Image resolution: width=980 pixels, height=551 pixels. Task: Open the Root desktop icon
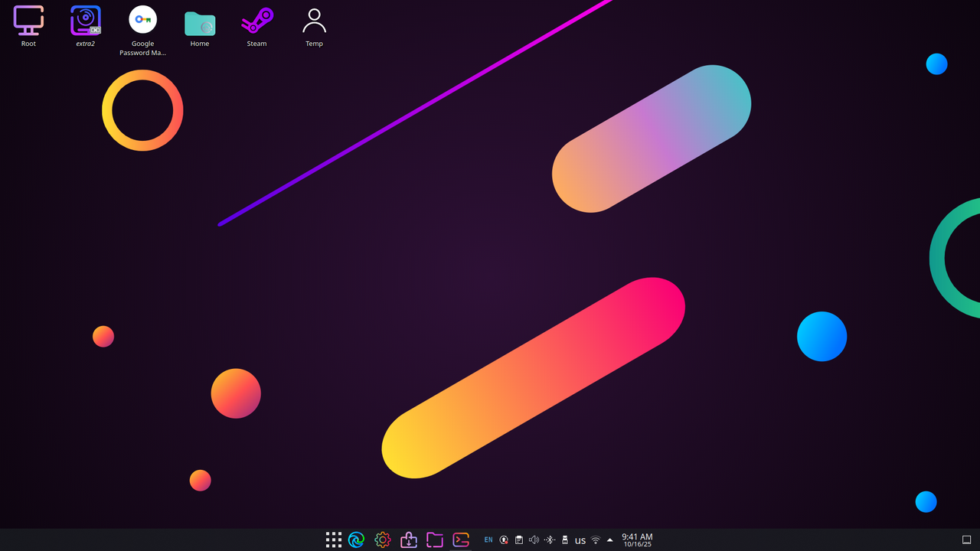[x=28, y=26]
